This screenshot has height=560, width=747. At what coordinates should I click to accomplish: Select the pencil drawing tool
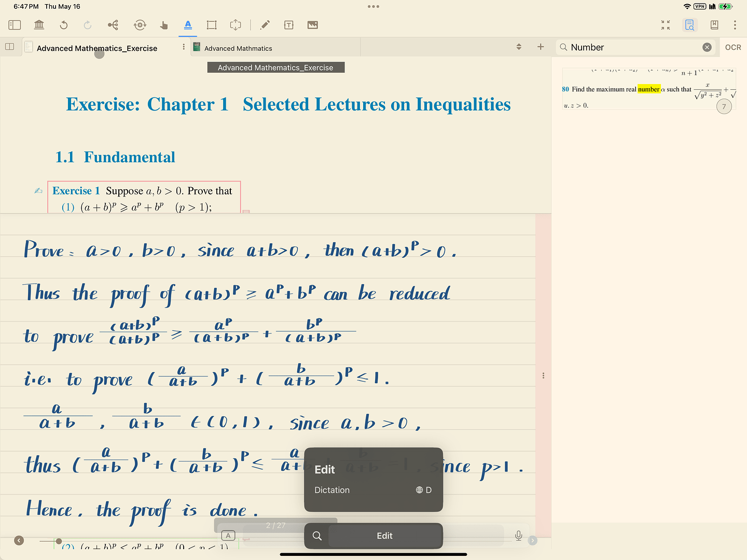coord(265,25)
